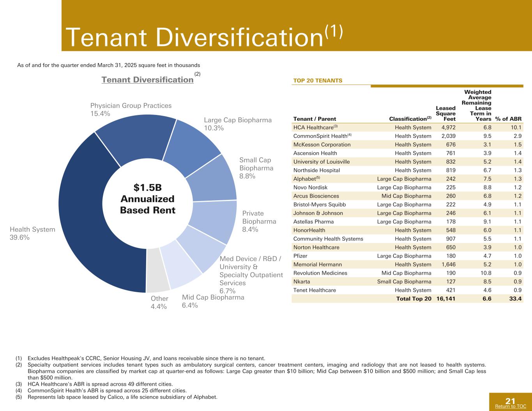Click the Tenant Diversification chart title

coord(147,80)
